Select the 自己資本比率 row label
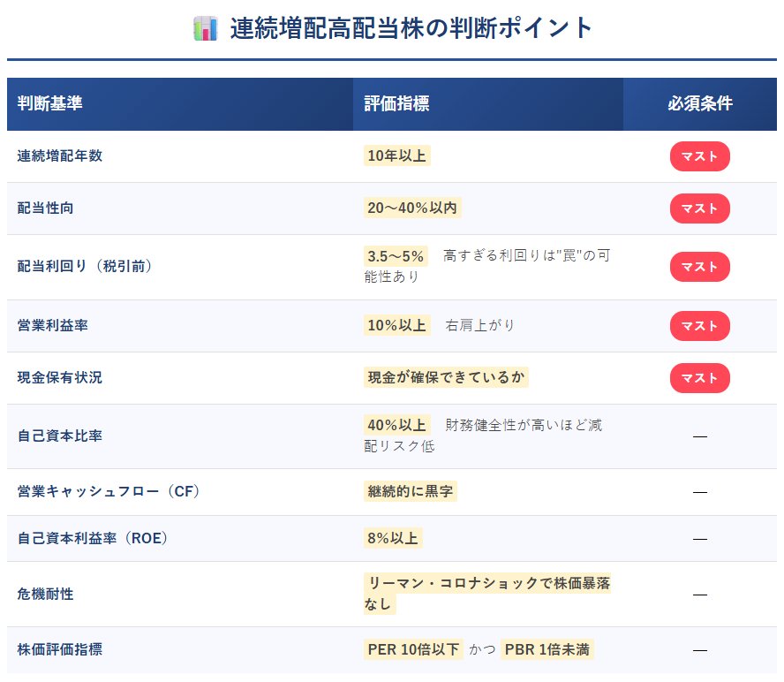This screenshot has width=784, height=682. point(59,436)
